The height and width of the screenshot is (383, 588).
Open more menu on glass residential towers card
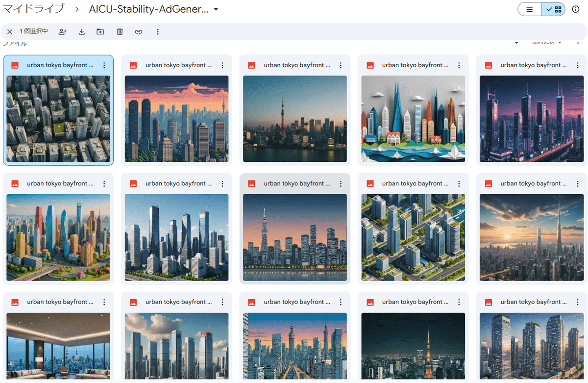[x=578, y=302]
